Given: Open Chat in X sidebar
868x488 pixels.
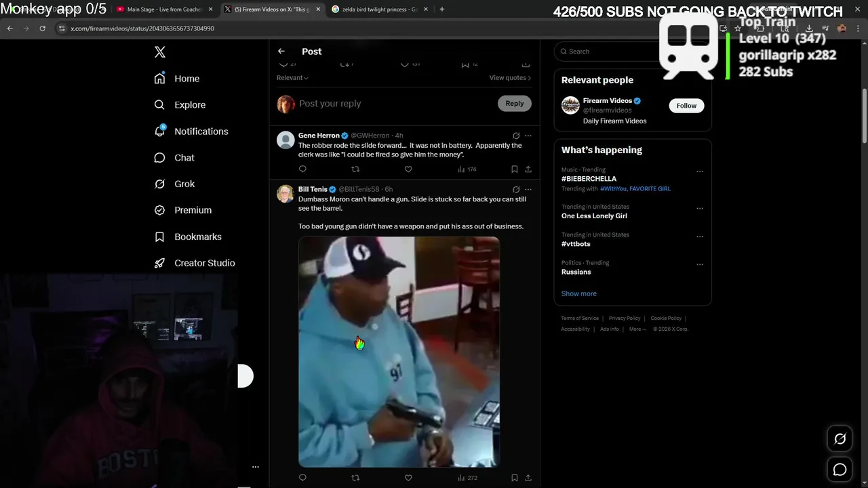Looking at the screenshot, I should 174,158.
